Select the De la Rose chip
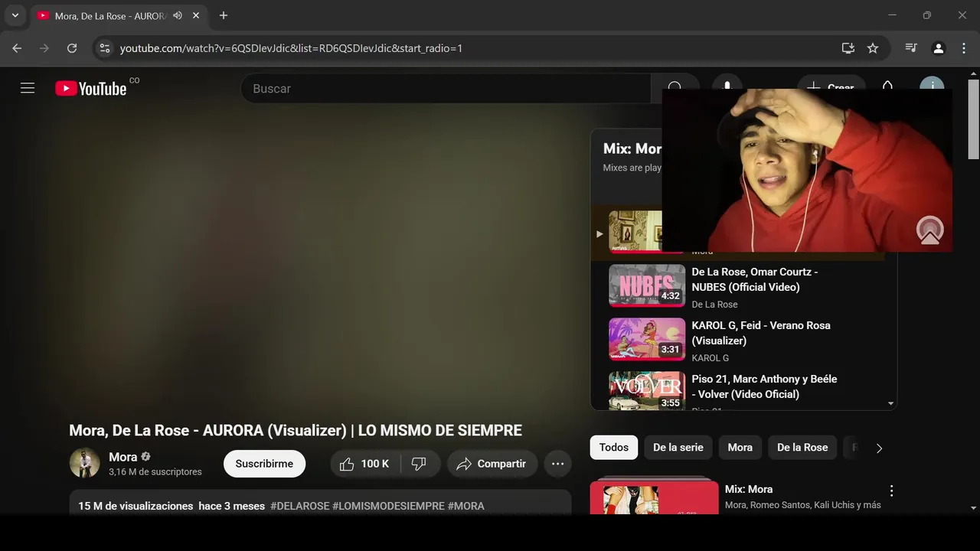Image resolution: width=980 pixels, height=551 pixels. click(802, 448)
